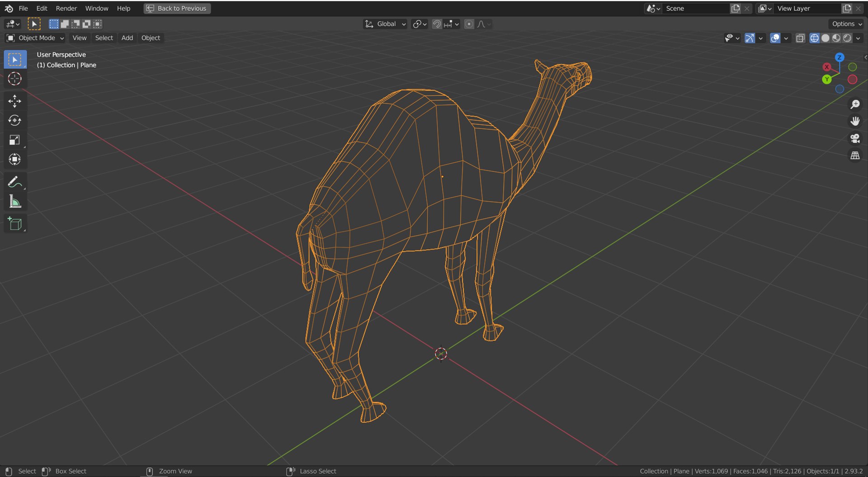Click the Scene name field
Image resolution: width=868 pixels, height=477 pixels.
tap(696, 8)
